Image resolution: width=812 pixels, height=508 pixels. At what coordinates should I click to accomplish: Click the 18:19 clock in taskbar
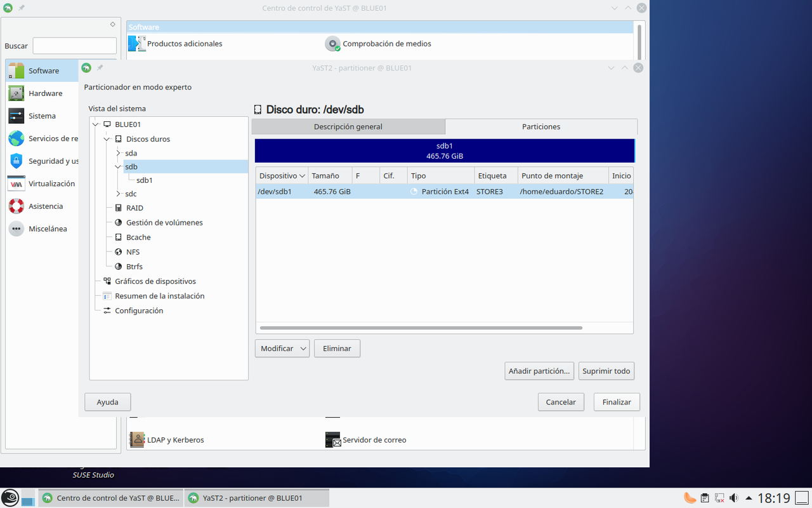774,498
